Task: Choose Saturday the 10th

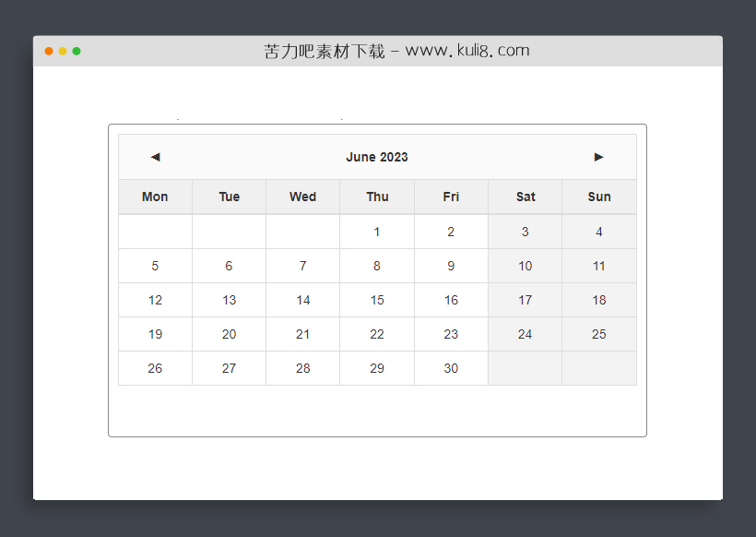Action: pos(525,266)
